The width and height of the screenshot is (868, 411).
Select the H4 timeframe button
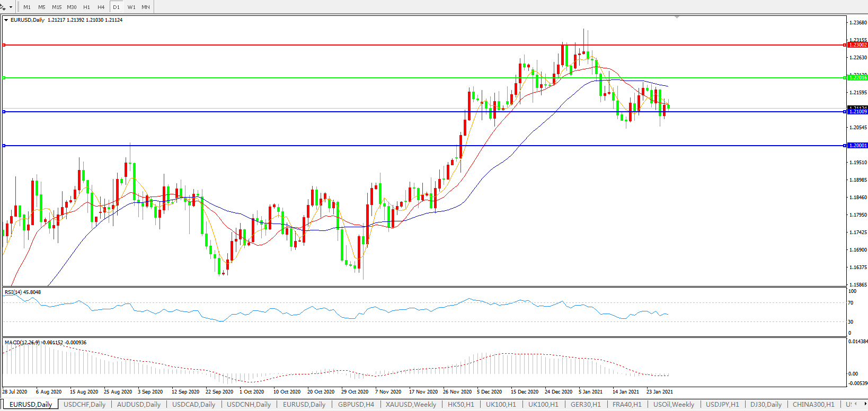[101, 7]
